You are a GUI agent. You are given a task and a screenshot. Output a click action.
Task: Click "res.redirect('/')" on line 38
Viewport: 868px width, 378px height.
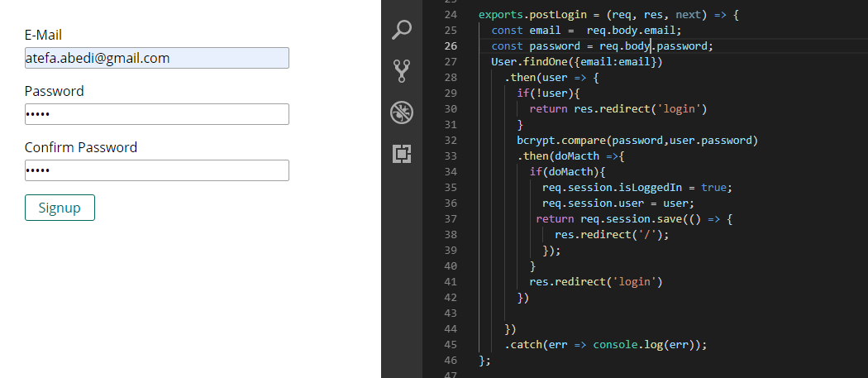pyautogui.click(x=609, y=235)
